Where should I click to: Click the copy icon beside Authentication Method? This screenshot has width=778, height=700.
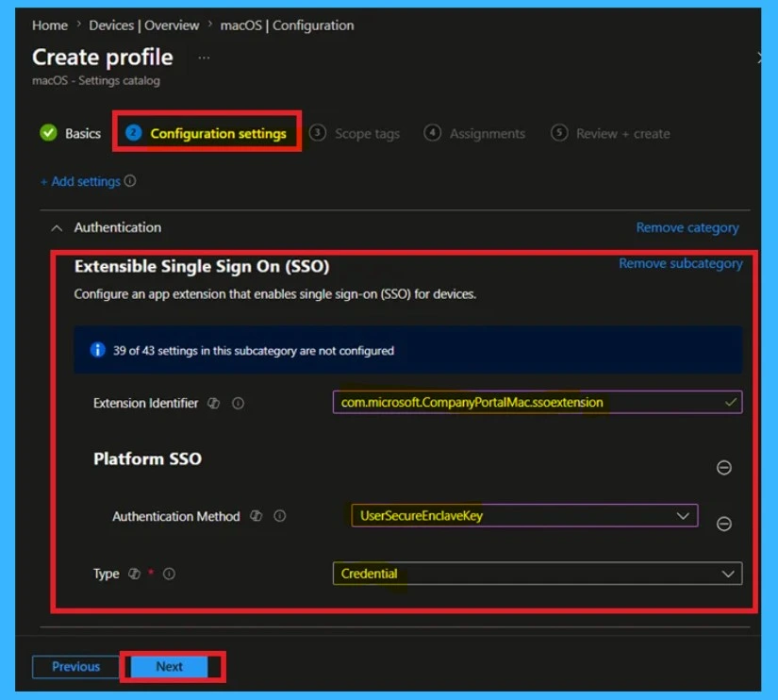click(256, 516)
